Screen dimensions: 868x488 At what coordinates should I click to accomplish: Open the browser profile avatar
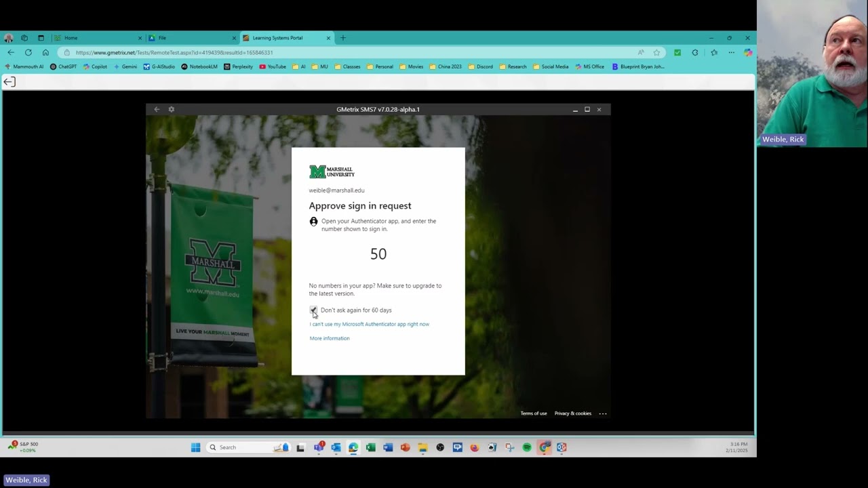(9, 38)
